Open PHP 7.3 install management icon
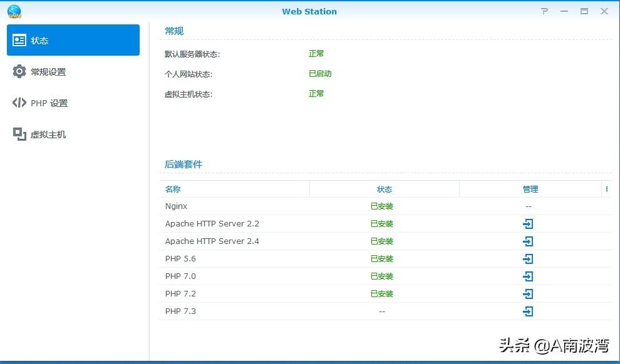The width and height of the screenshot is (620, 364). click(528, 311)
